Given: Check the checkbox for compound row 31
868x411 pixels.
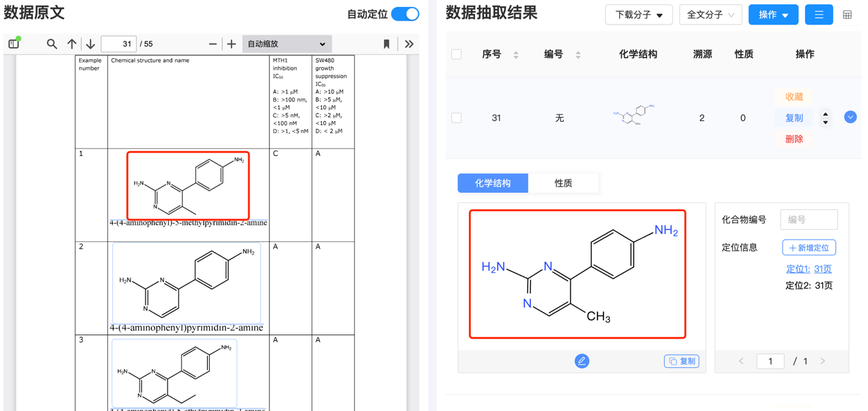Looking at the screenshot, I should (456, 117).
